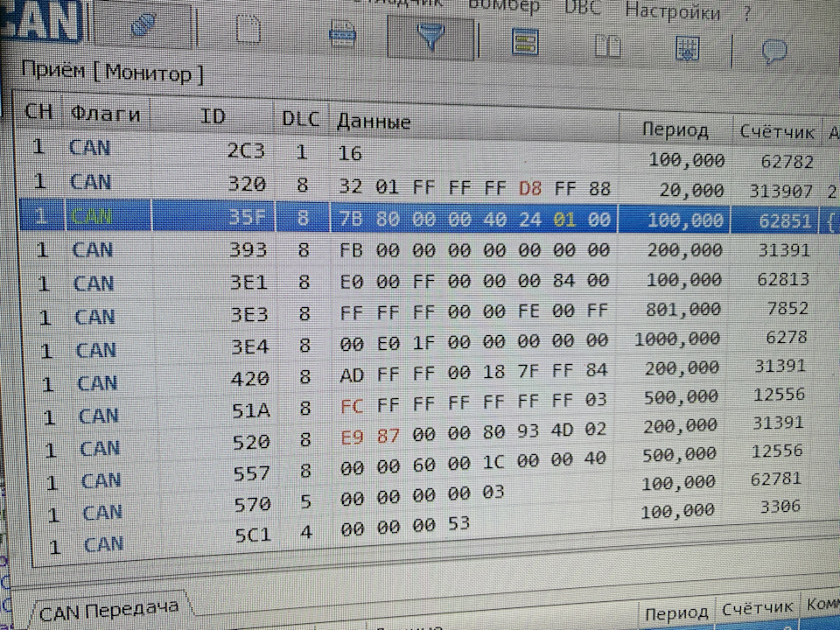This screenshot has height=630, width=840.
Task: Click the Счётчик header in the monitor table
Action: pyautogui.click(x=777, y=132)
